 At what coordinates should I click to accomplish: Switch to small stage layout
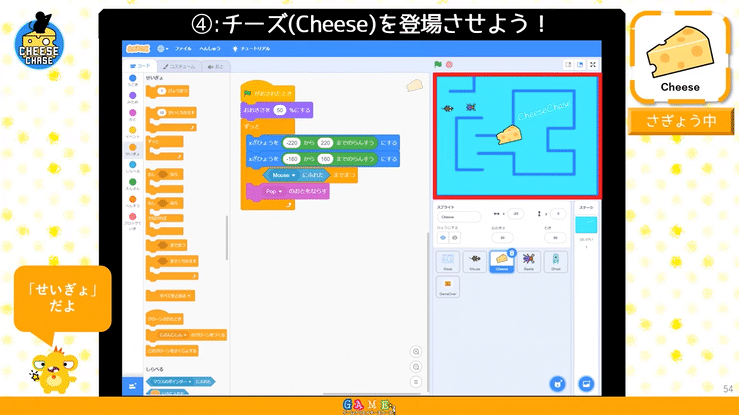click(x=568, y=65)
